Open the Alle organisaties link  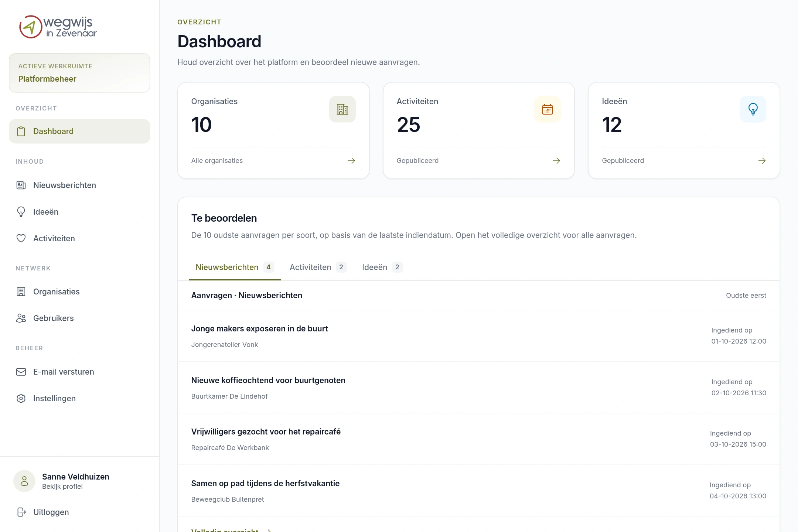(x=217, y=161)
